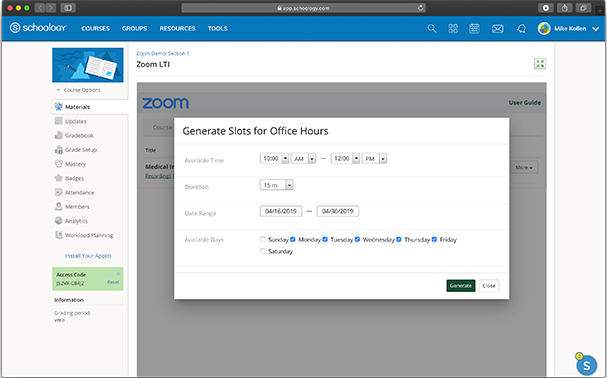
Task: Click the Members person icon
Action: (x=58, y=206)
